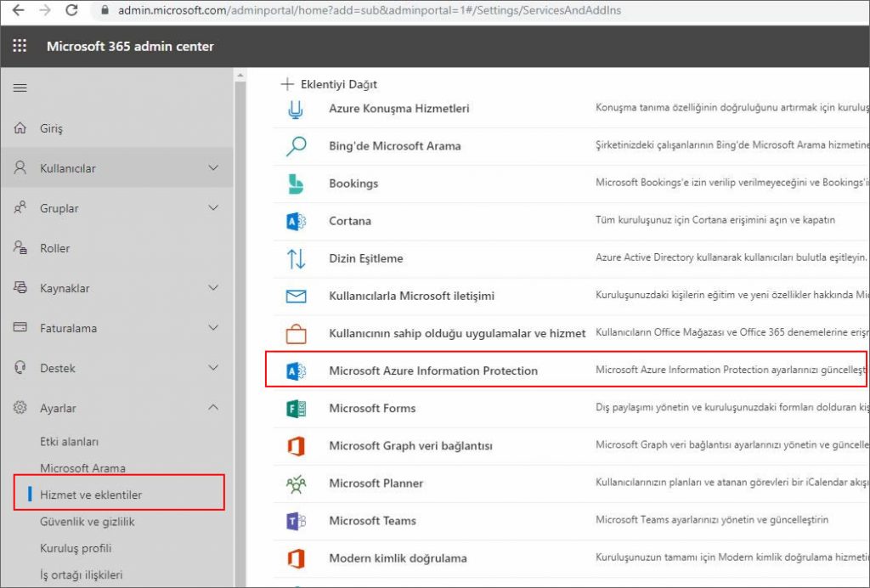Image resolution: width=870 pixels, height=588 pixels.
Task: Click the Azure Konuşma Hizmetleri microphone icon
Action: click(x=296, y=109)
